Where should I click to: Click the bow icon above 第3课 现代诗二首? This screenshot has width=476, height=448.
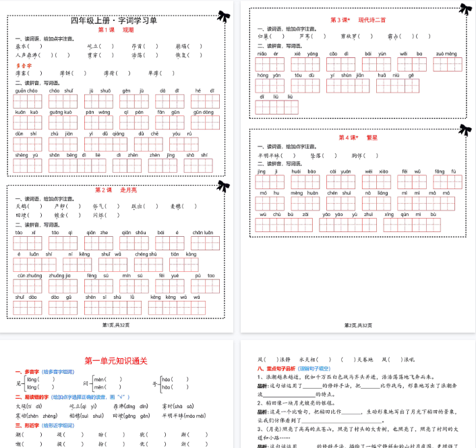click(x=465, y=9)
